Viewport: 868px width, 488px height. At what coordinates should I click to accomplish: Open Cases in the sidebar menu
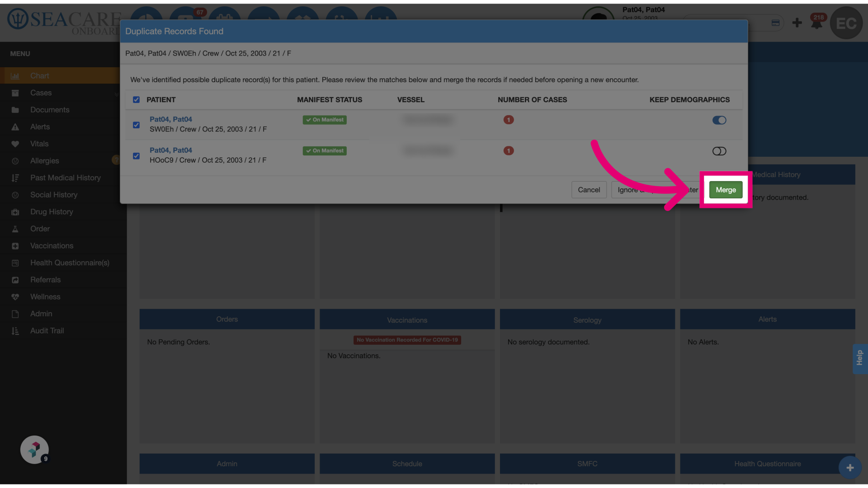point(41,93)
